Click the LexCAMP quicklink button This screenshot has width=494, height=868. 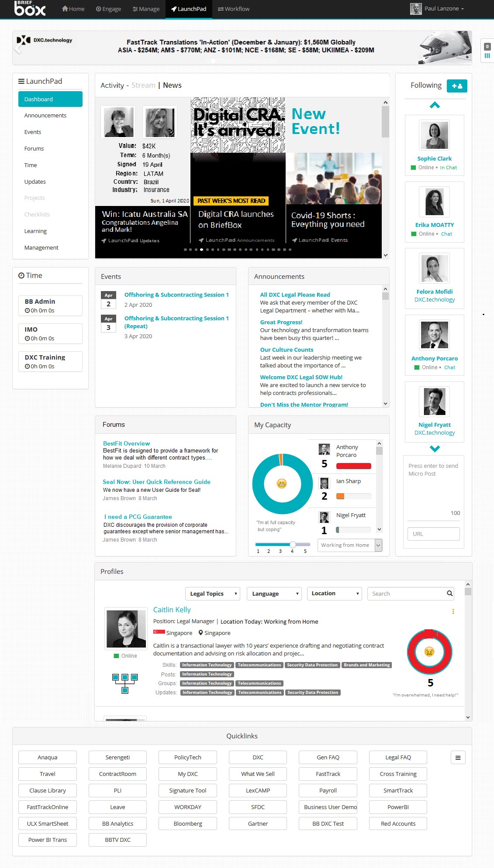pos(258,791)
